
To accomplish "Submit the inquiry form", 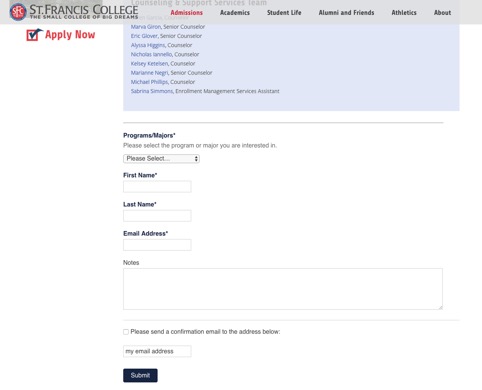I will tap(140, 375).
